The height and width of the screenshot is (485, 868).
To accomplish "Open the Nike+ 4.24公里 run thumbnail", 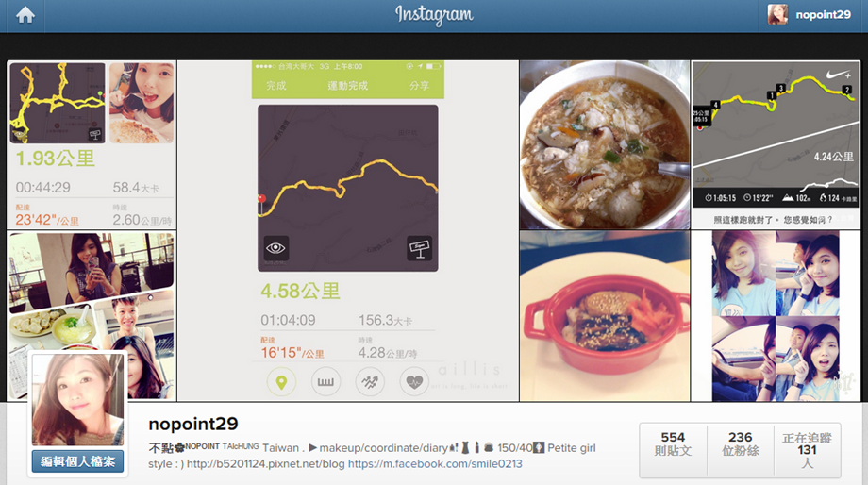I will coord(776,145).
